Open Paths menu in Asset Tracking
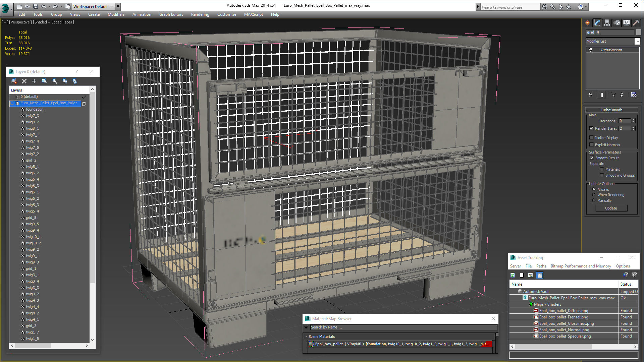 pos(541,266)
